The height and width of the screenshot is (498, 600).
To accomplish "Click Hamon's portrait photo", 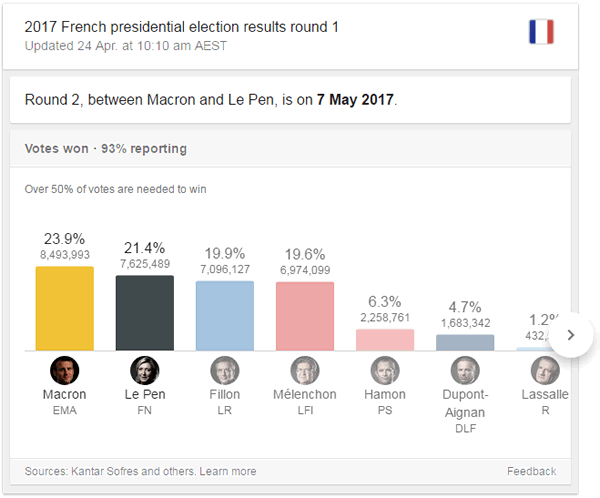I will (x=385, y=371).
